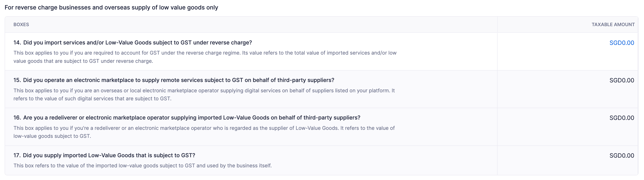Click the TAXABLE AMOUNT column header
This screenshot has width=644, height=180.
pos(613,24)
